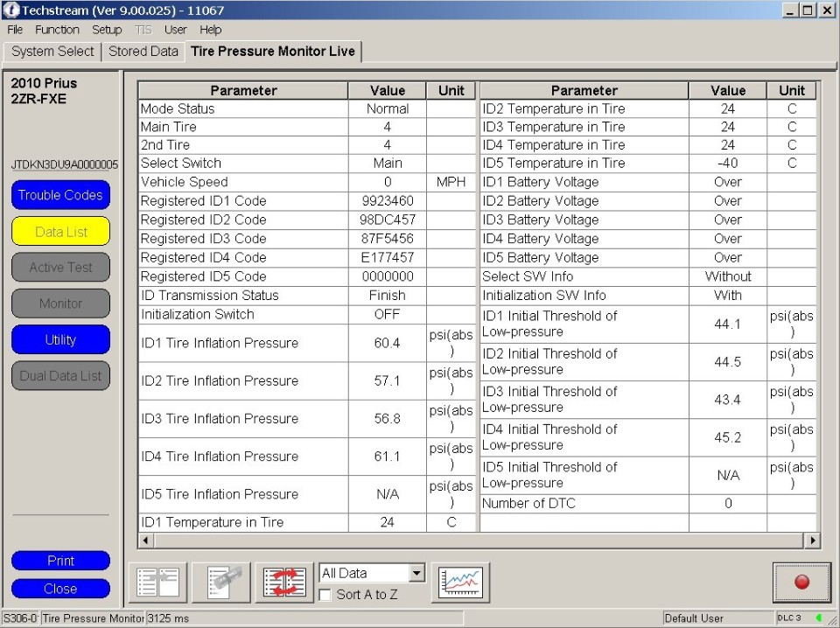Click Default User in the status bar
840x628 pixels.
pyautogui.click(x=694, y=618)
